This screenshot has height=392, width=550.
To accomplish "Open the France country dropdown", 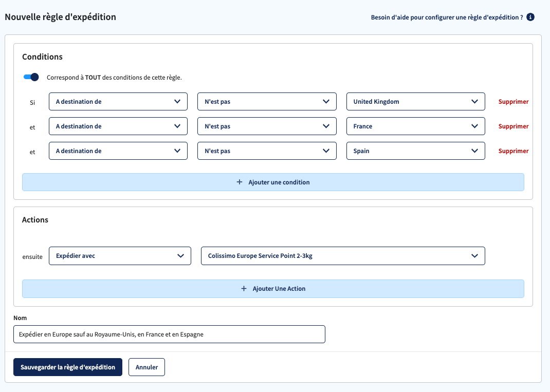I will pyautogui.click(x=416, y=126).
